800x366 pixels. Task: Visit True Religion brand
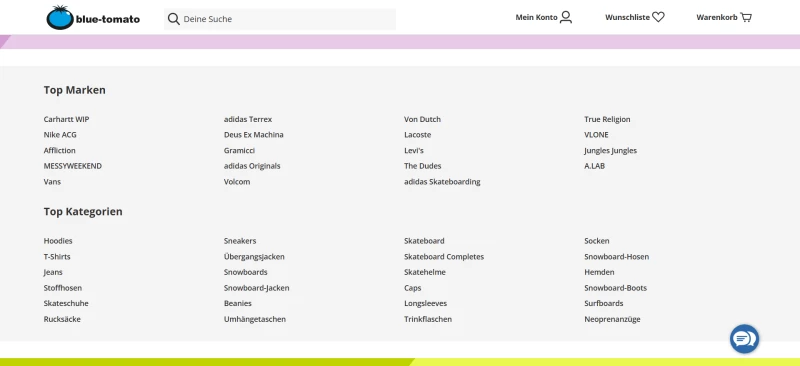(607, 119)
